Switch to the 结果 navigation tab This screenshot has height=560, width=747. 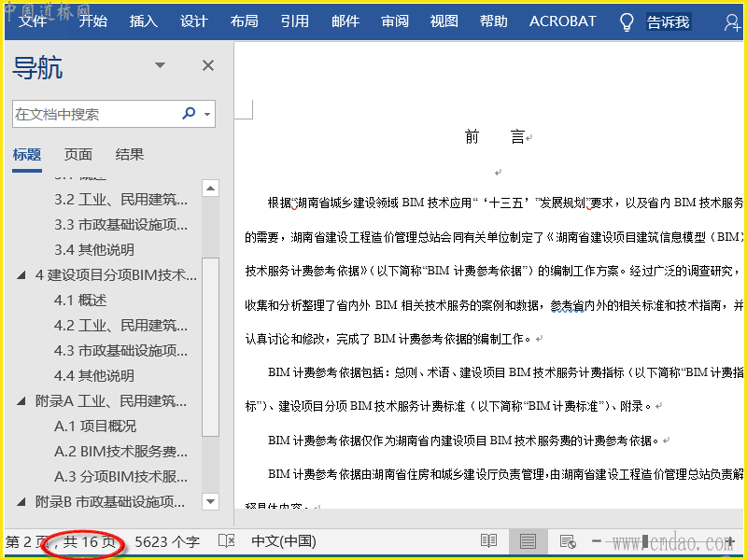(129, 155)
